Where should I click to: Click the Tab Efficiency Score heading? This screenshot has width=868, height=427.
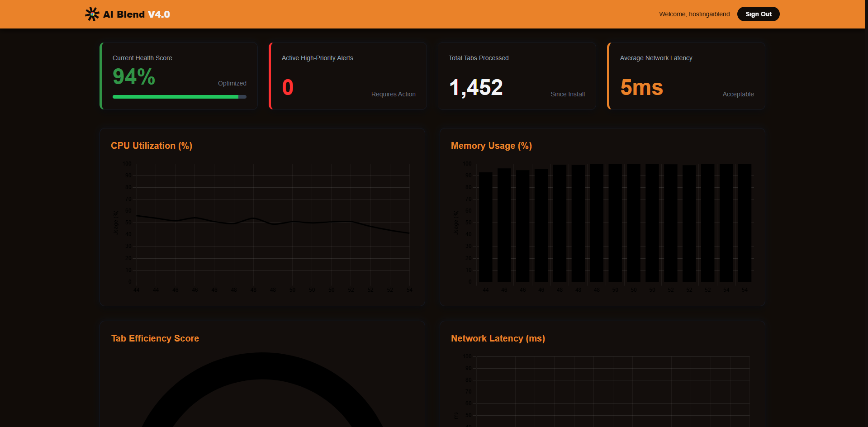[155, 338]
